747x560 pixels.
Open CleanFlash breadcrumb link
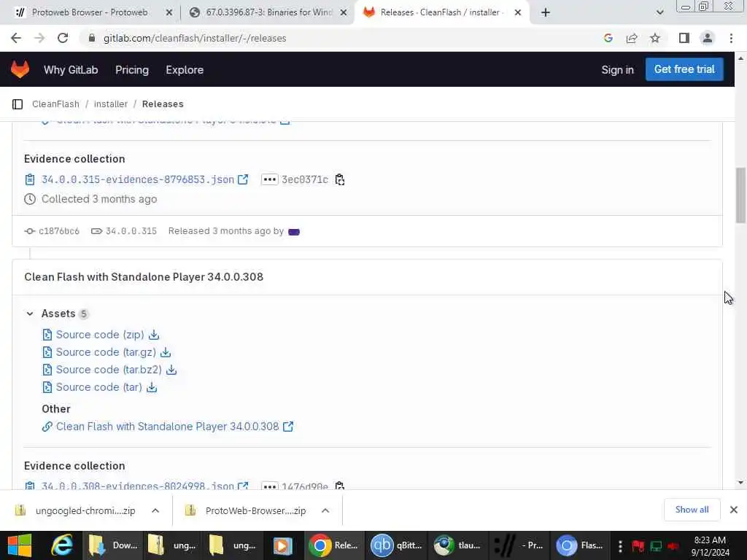pyautogui.click(x=55, y=104)
